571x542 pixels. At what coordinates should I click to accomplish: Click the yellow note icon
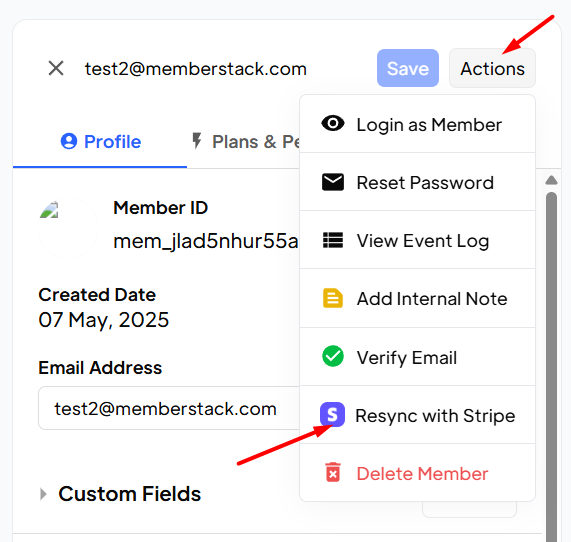tap(333, 298)
